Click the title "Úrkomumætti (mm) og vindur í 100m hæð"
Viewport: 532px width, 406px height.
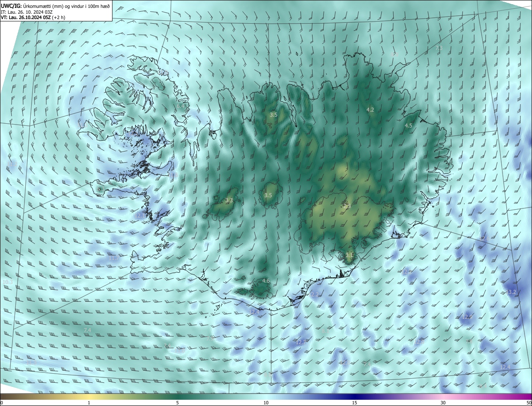pos(66,6)
